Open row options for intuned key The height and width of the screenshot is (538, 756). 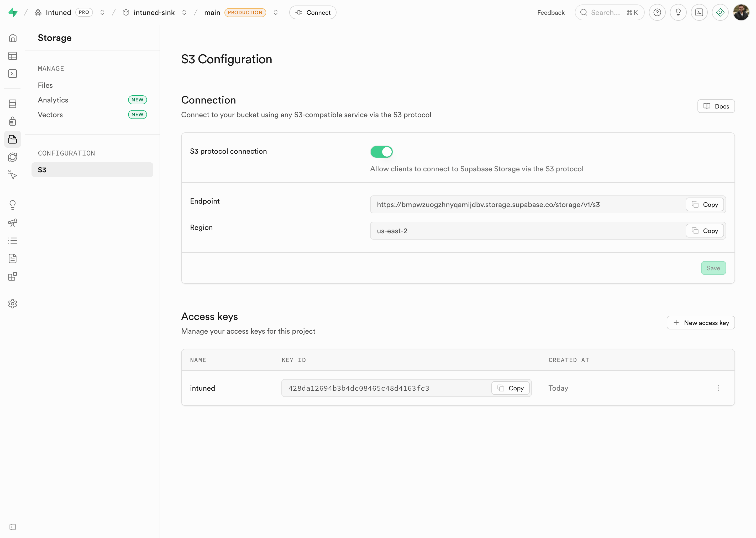pos(719,388)
